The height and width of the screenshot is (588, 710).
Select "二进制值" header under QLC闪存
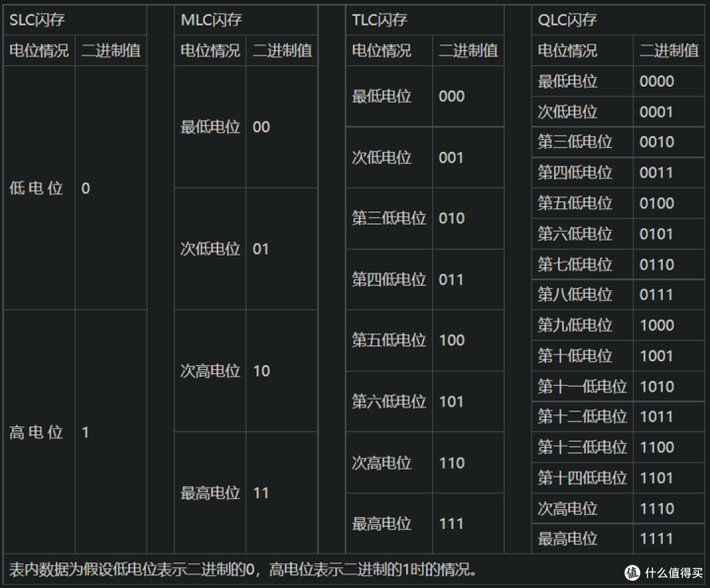669,50
